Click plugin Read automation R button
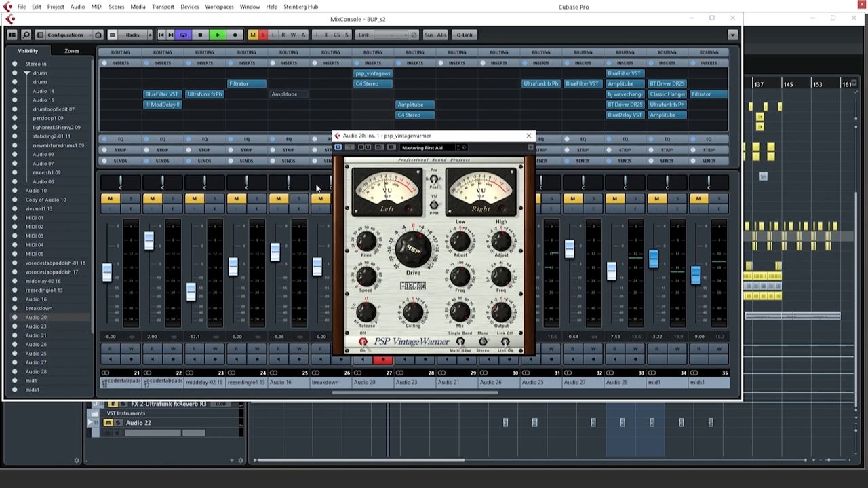 click(x=360, y=147)
